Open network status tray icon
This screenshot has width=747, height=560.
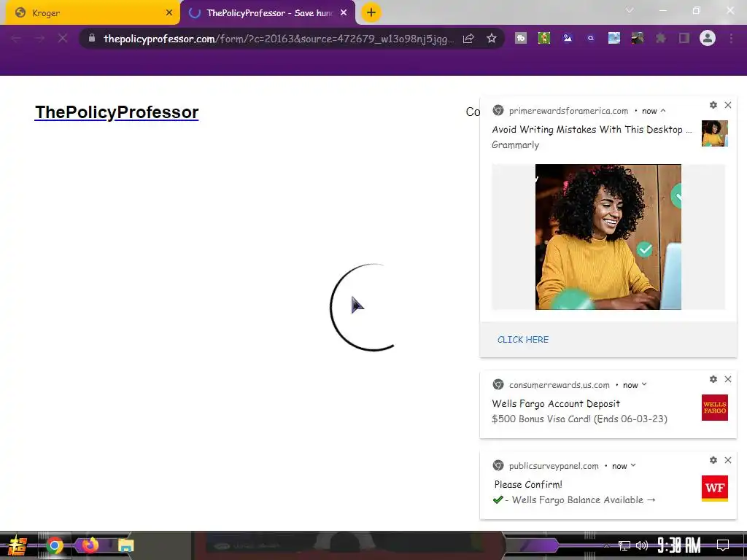point(624,545)
